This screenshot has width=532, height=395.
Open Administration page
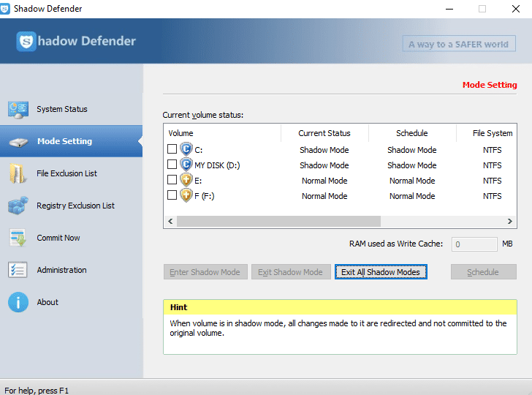point(72,270)
